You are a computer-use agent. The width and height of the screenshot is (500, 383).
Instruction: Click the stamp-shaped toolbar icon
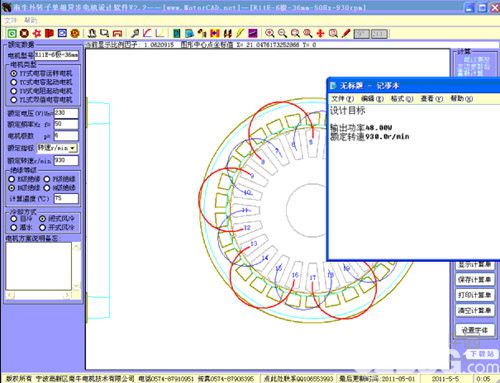pos(92,33)
